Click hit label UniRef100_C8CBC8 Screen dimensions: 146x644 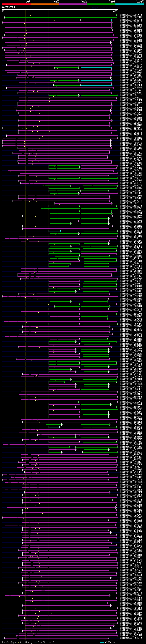131,193
